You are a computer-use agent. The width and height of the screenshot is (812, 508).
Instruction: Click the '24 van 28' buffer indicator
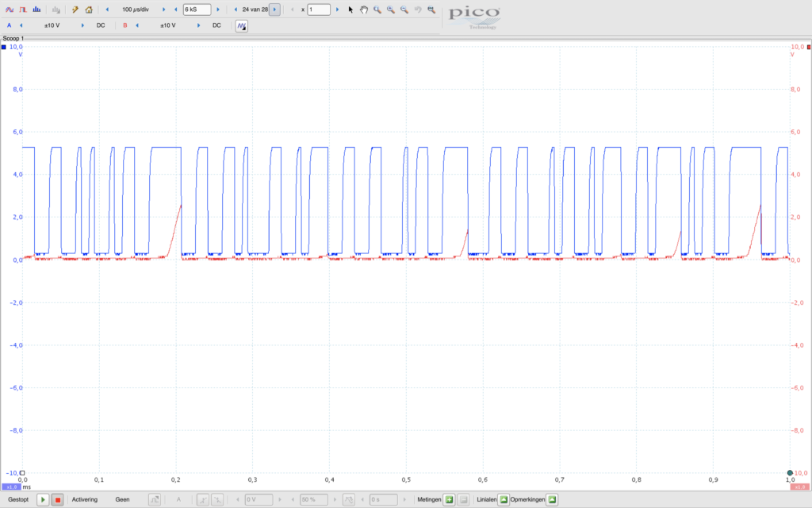point(255,10)
